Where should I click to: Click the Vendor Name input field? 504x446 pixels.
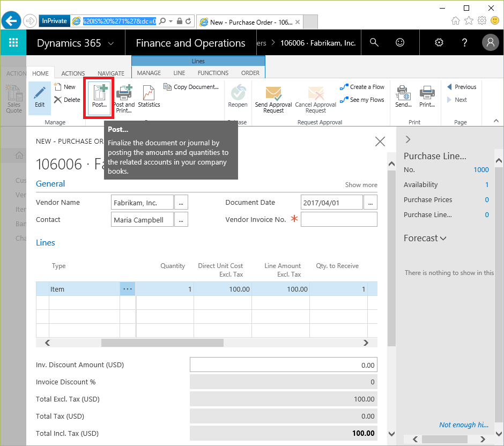click(x=142, y=203)
